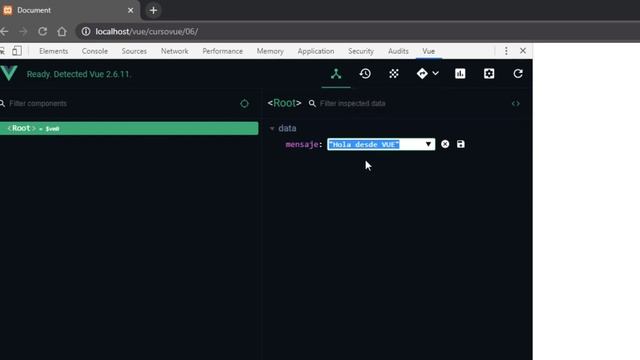Activate the inspect element picker

[x=2, y=51]
